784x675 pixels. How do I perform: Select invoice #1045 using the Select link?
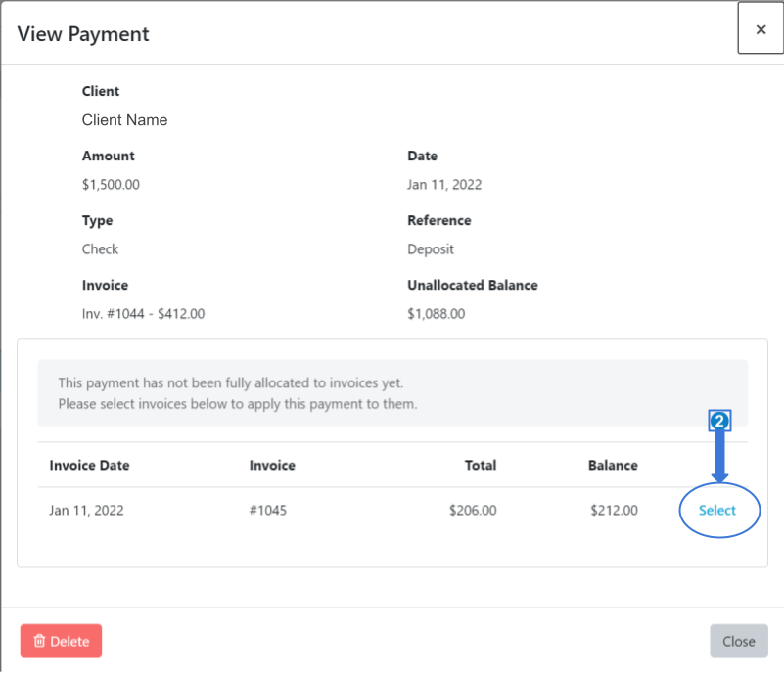719,510
